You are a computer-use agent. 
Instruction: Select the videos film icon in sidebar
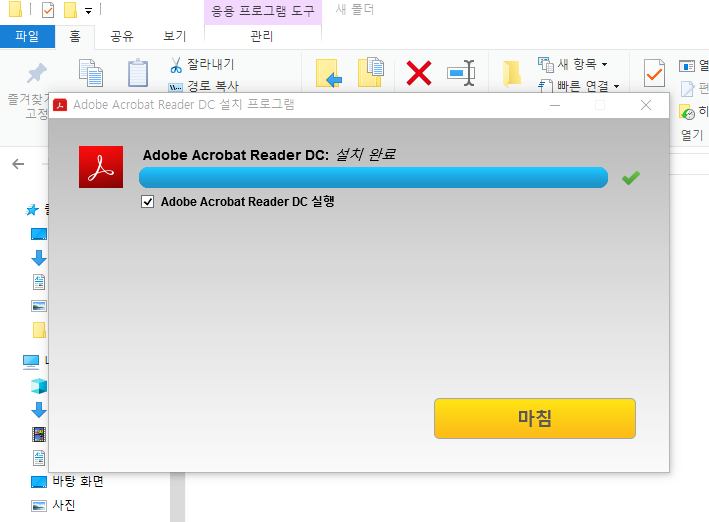[x=39, y=434]
